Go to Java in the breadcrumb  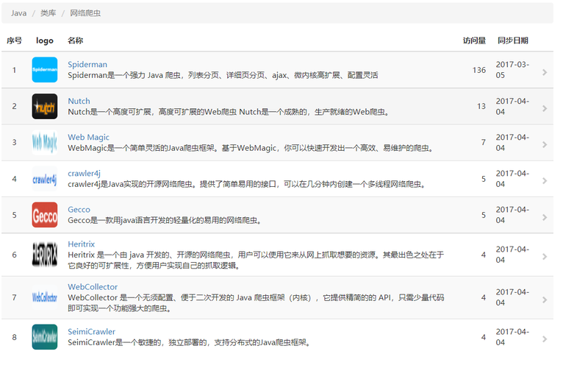(x=19, y=13)
